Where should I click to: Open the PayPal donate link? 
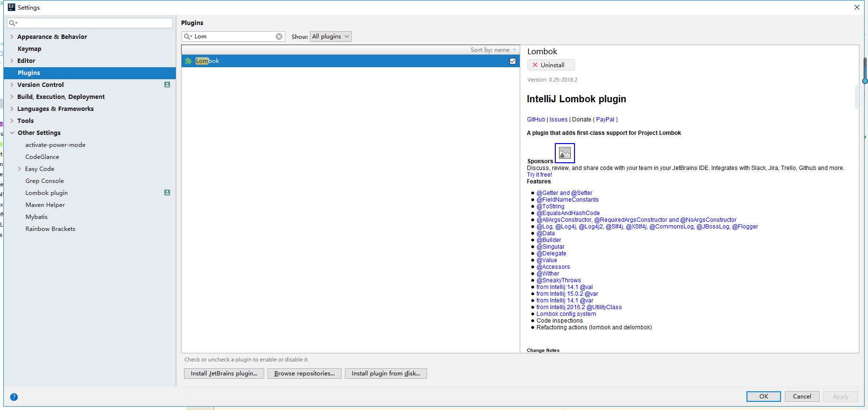[605, 120]
